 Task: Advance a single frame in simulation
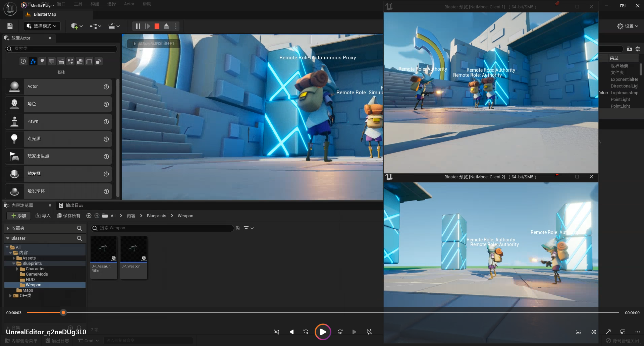(x=148, y=26)
